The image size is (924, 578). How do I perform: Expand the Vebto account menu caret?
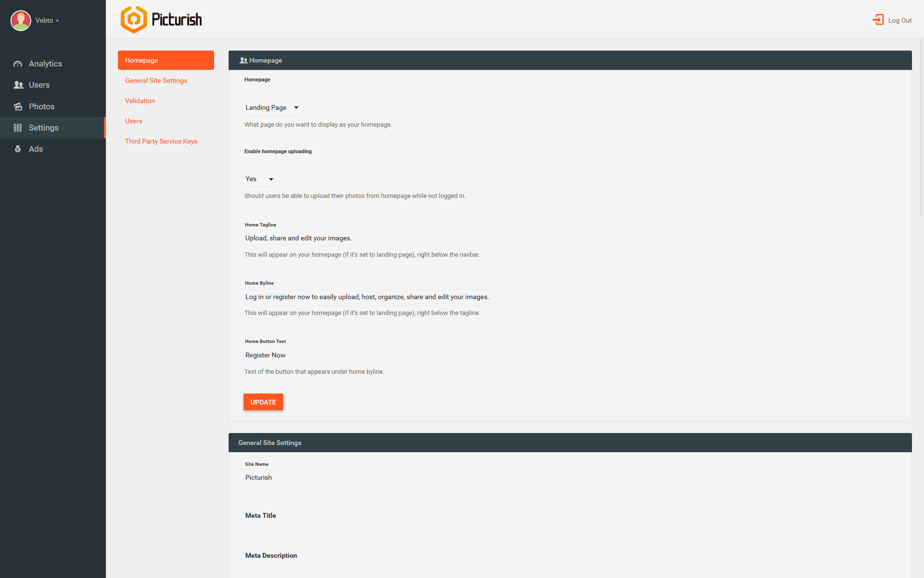pos(57,21)
